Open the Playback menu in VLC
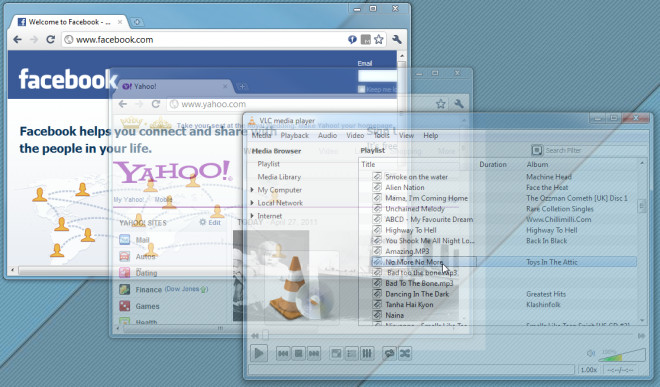Image resolution: width=660 pixels, height=387 pixels. (x=295, y=136)
